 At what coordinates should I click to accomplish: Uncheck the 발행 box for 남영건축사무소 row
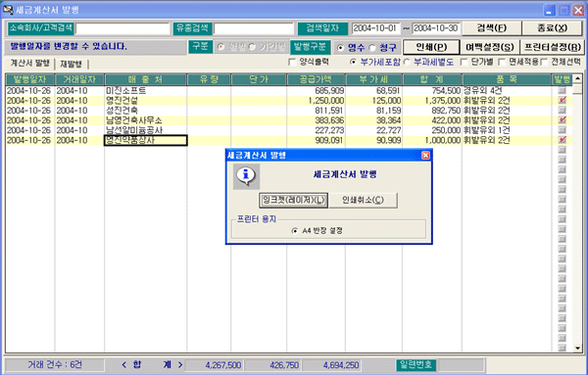[563, 119]
